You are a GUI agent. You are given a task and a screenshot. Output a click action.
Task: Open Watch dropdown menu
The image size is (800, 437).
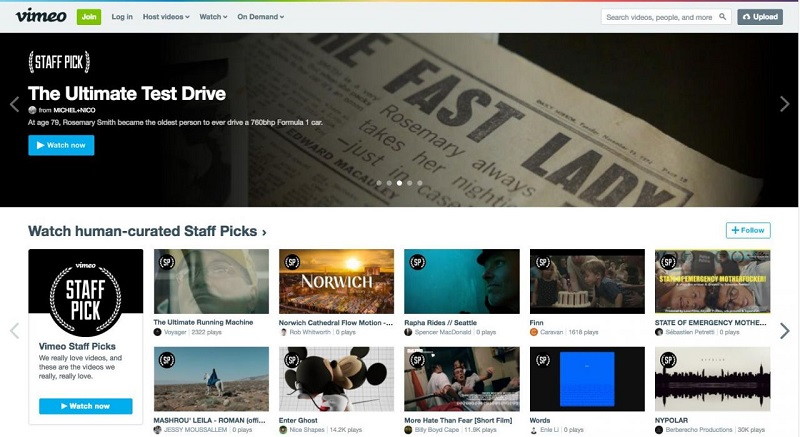click(213, 17)
